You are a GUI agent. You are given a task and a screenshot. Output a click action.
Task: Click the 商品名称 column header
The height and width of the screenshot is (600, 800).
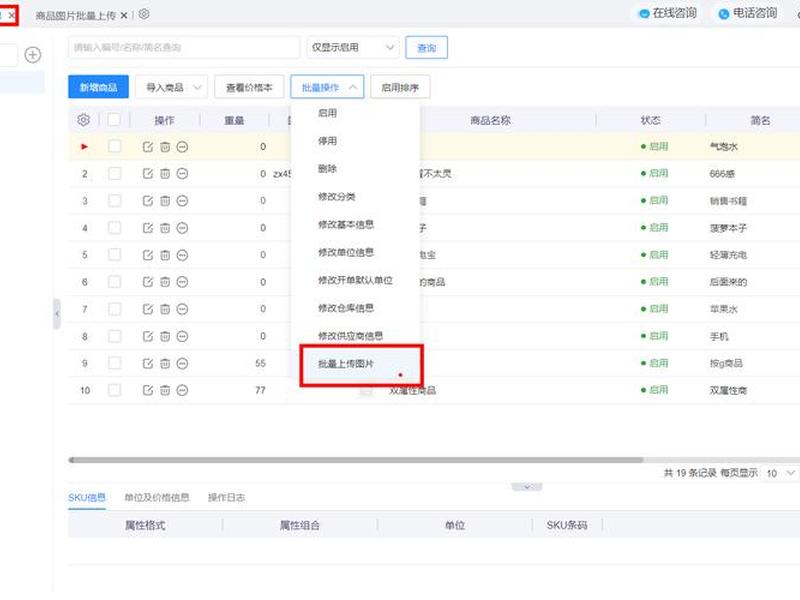pos(490,120)
